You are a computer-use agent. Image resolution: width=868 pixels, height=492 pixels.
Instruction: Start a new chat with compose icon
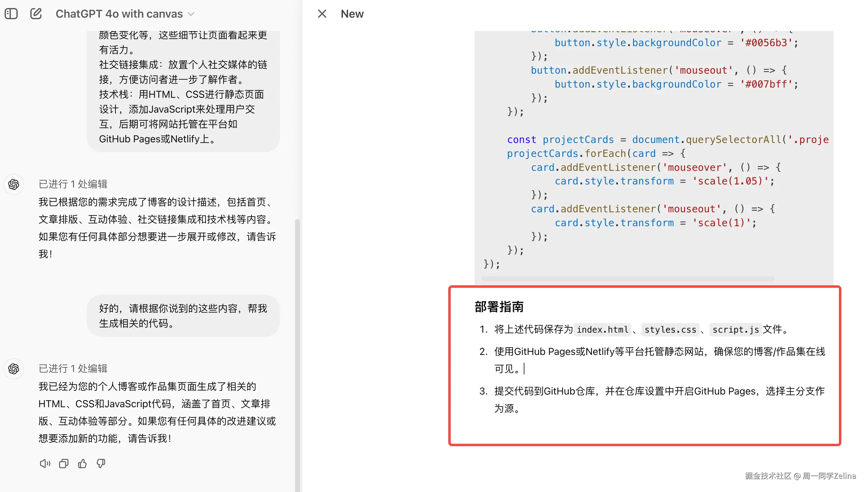pyautogui.click(x=36, y=14)
